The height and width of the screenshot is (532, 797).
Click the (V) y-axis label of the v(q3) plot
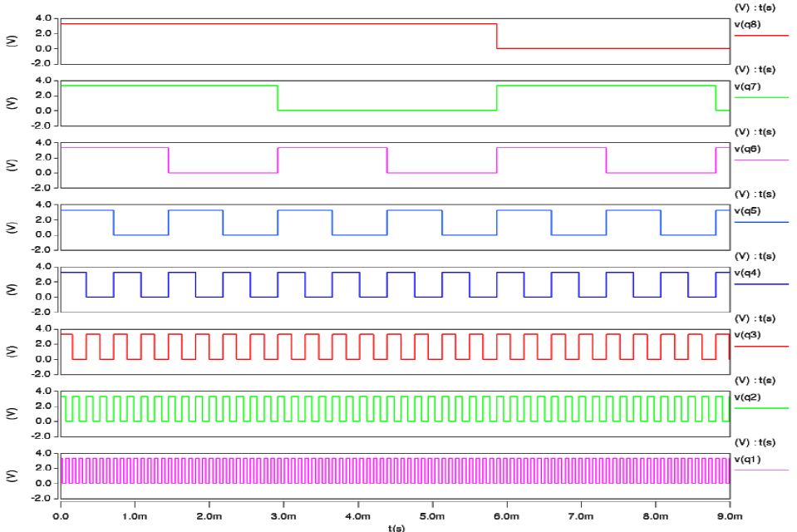click(11, 352)
